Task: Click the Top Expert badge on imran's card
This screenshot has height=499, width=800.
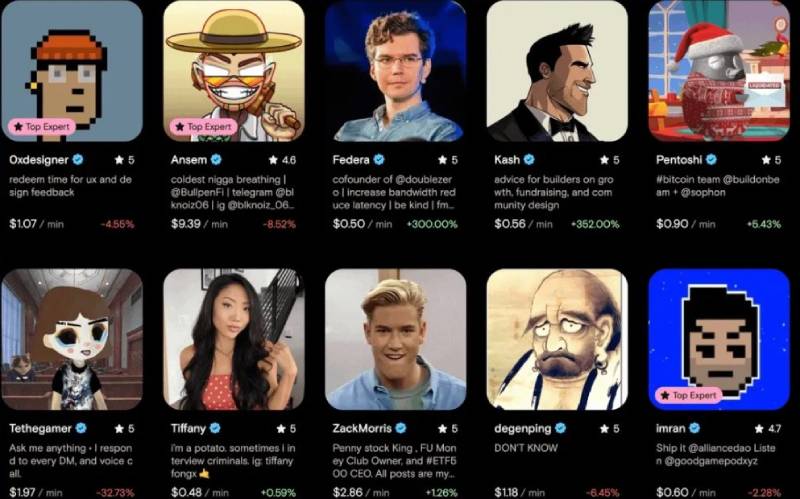Action: point(690,396)
